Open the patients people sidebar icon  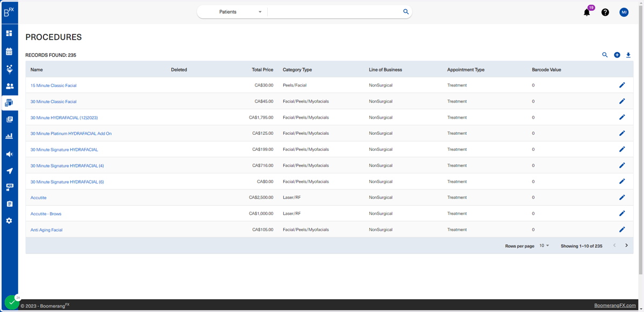[x=9, y=86]
